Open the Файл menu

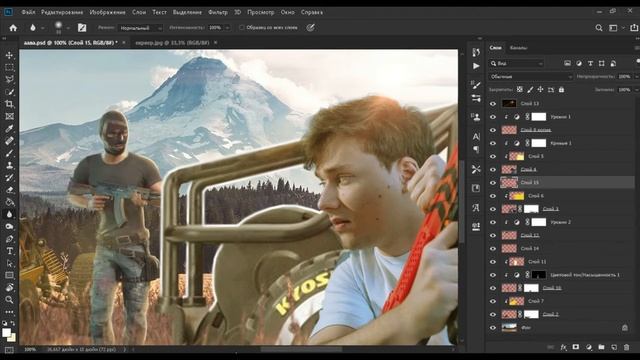[x=28, y=12]
